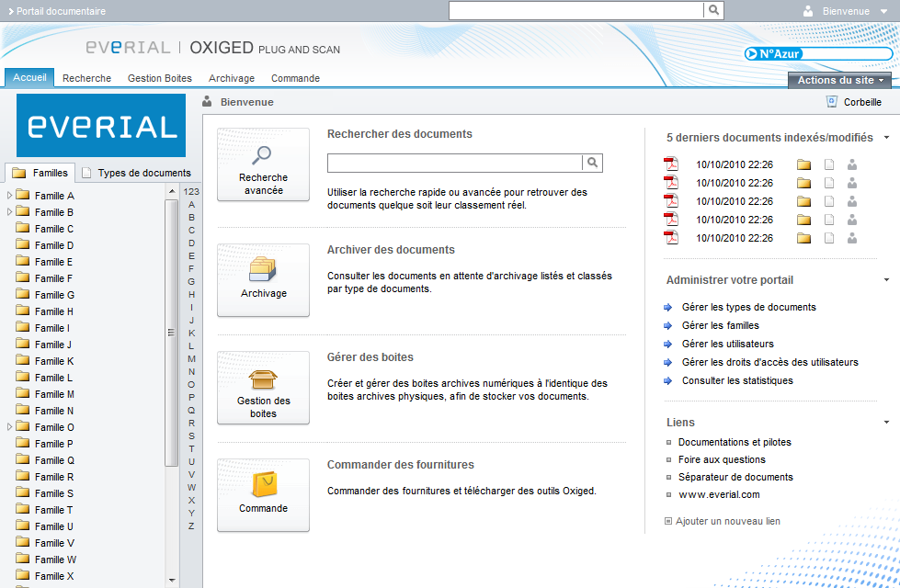Collapse the Administrer votre portail section

pyautogui.click(x=887, y=280)
